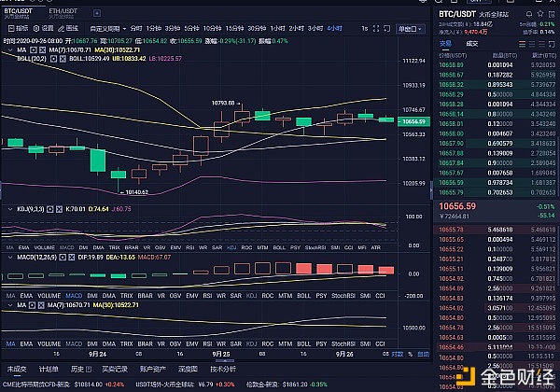Image resolution: width=560 pixels, height=392 pixels.
Task: Select the 画线 drawing tool
Action: [x=68, y=28]
